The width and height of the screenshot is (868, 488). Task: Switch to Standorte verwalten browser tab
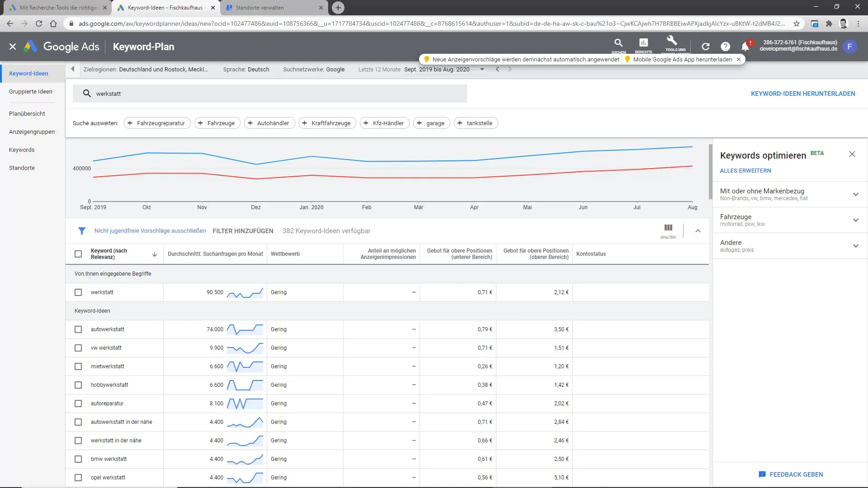pos(274,7)
